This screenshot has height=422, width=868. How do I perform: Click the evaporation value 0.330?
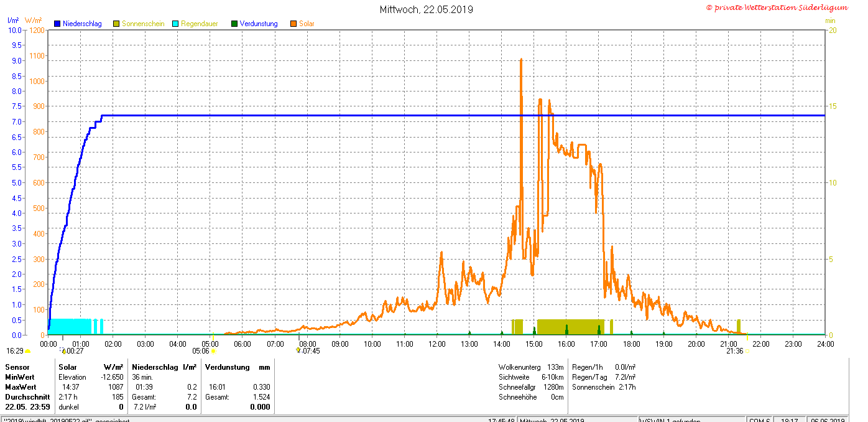point(262,387)
